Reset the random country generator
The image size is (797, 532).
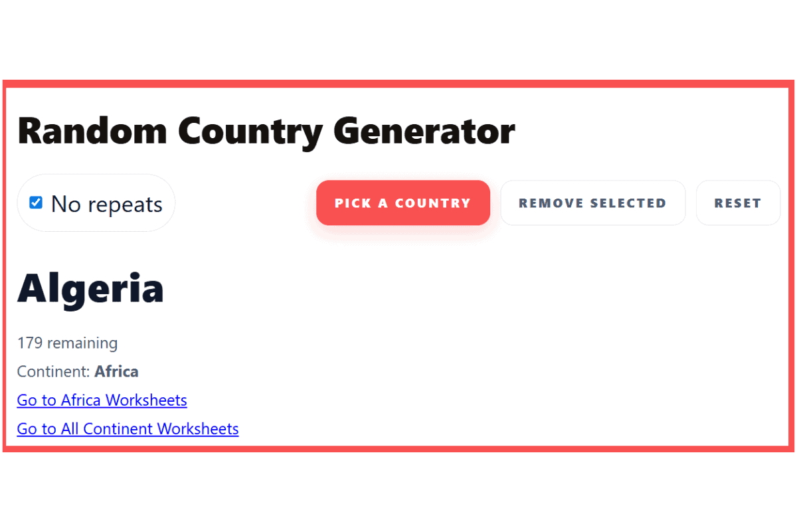point(738,203)
